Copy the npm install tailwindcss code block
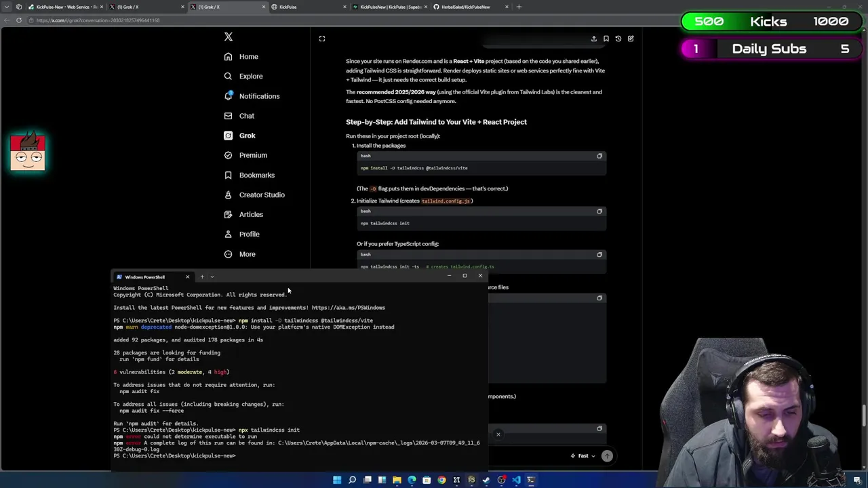 click(x=599, y=156)
